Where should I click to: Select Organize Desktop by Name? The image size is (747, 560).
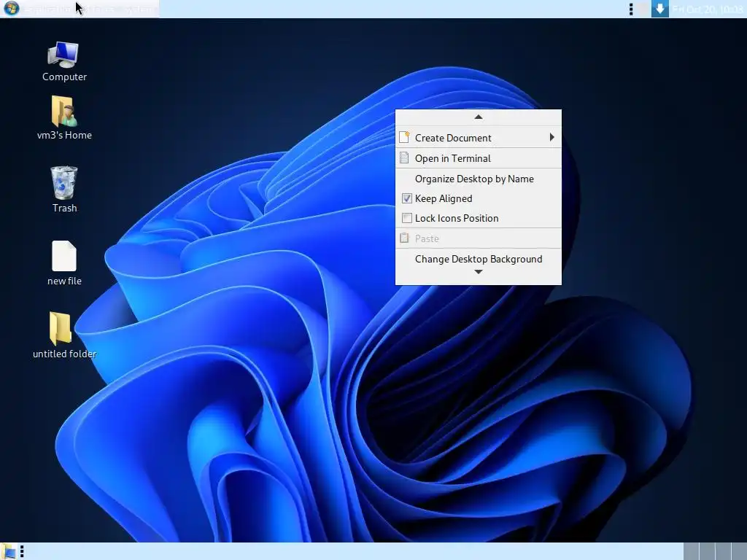tap(479, 179)
